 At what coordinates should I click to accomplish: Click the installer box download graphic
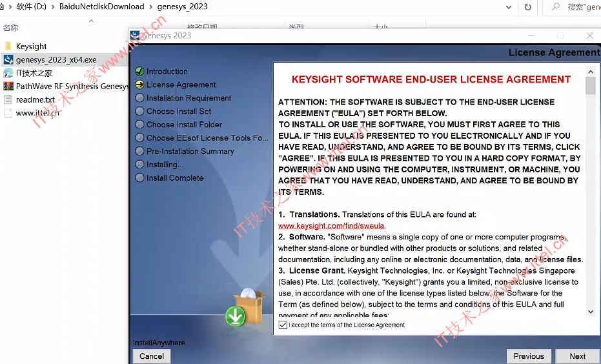coord(245,308)
